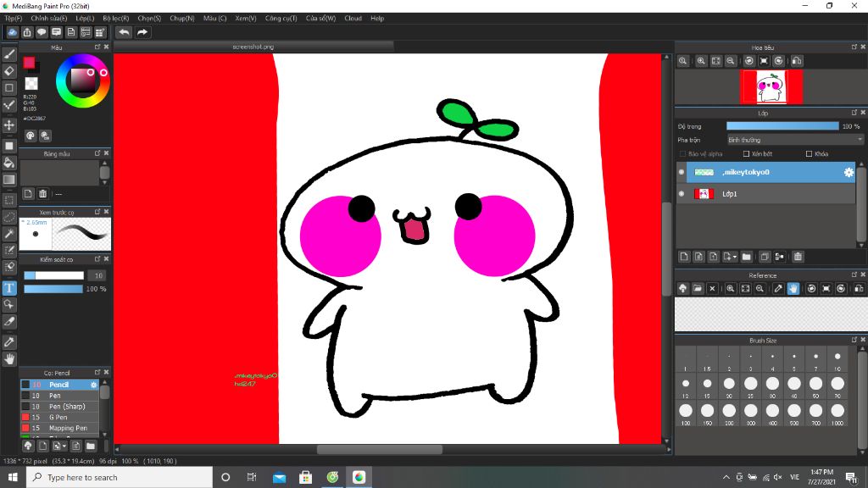This screenshot has width=868, height=488.
Task: Delete color from palette trash icon
Action: pos(42,194)
